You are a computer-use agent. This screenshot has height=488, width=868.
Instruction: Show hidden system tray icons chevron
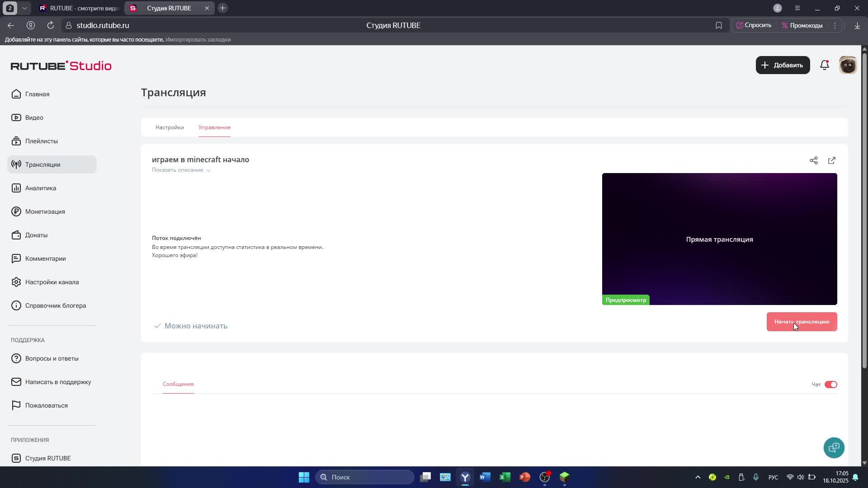pos(698,477)
